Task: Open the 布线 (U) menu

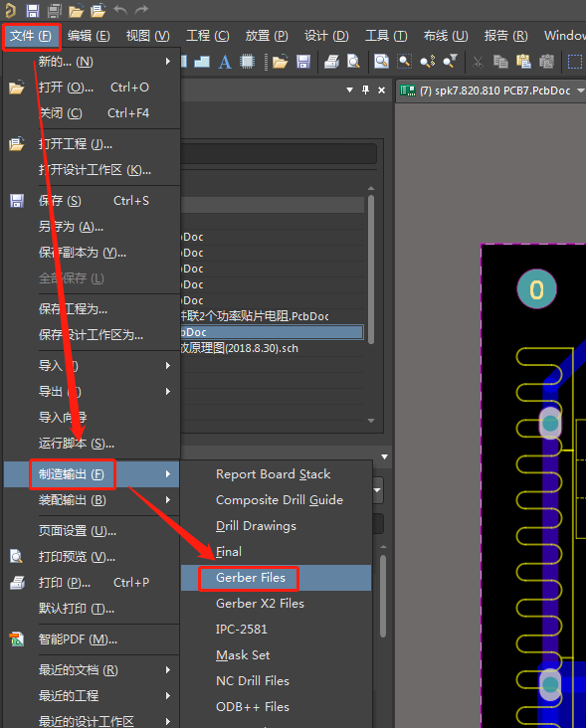Action: 446,36
